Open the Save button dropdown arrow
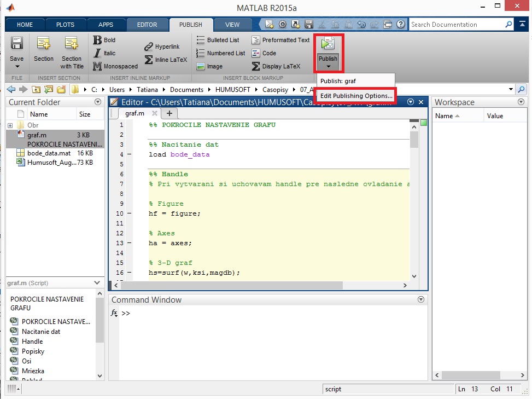This screenshot has width=532, height=399. coord(17,67)
